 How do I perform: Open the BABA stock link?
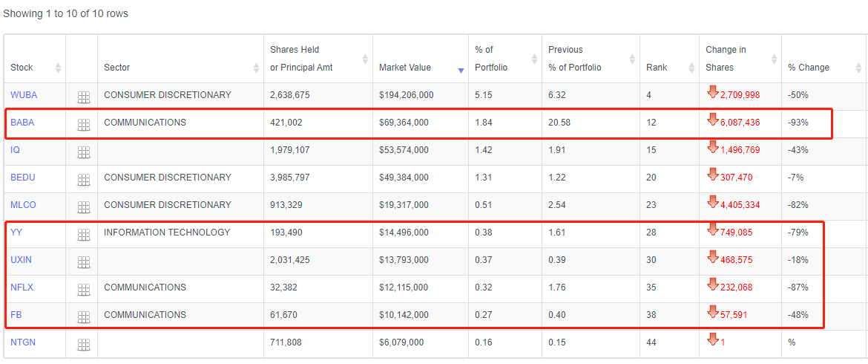tap(22, 123)
